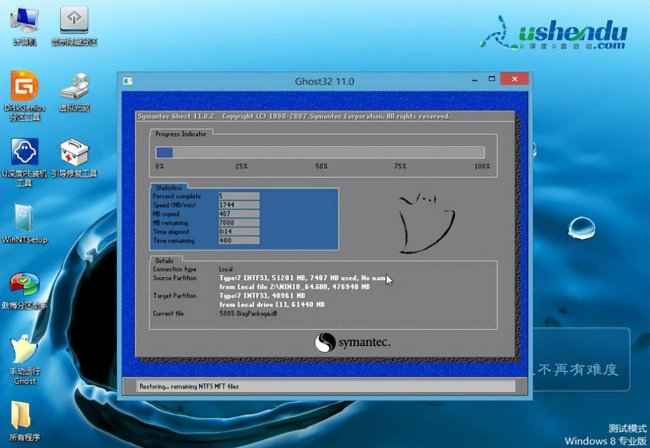Click the MB remaining value 7000
650x448 pixels.
click(x=239, y=223)
